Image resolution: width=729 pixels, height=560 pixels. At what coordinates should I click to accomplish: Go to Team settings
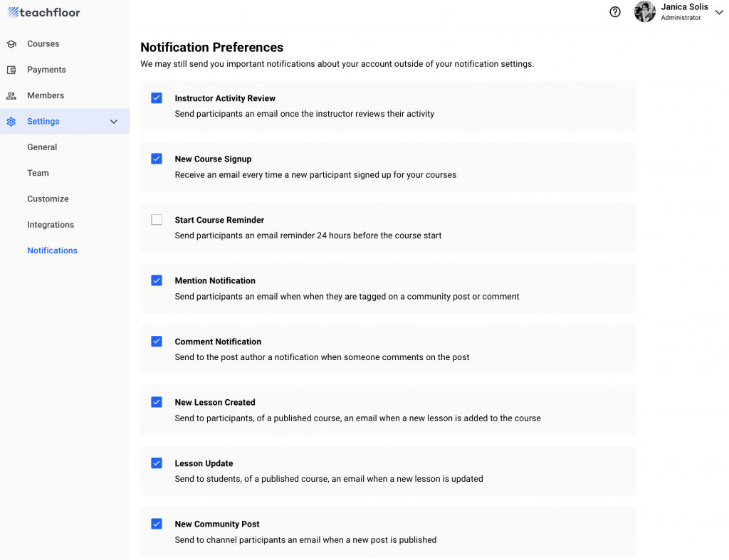pyautogui.click(x=38, y=173)
